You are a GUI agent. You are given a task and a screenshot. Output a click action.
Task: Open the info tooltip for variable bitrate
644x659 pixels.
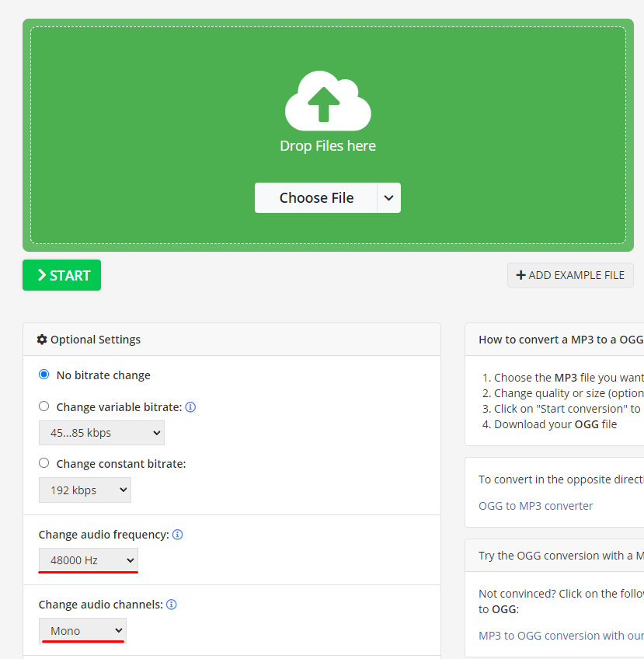tap(190, 407)
